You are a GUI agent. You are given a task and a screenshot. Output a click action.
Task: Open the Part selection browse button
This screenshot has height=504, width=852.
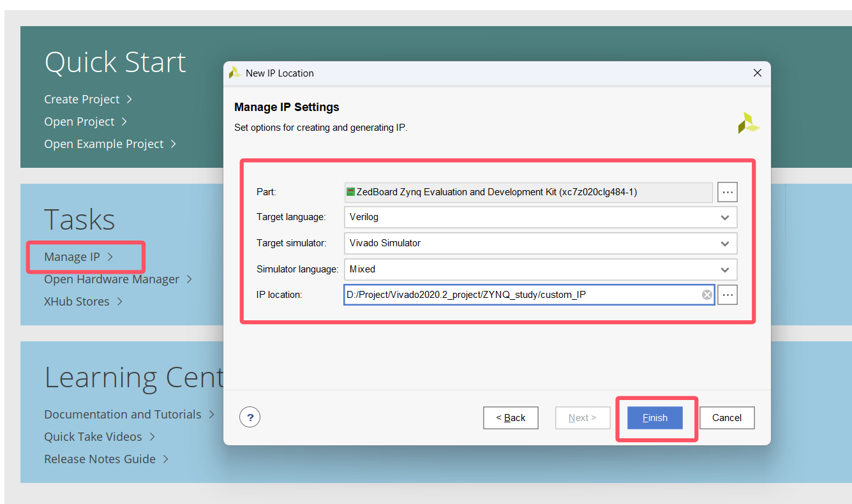pos(728,192)
